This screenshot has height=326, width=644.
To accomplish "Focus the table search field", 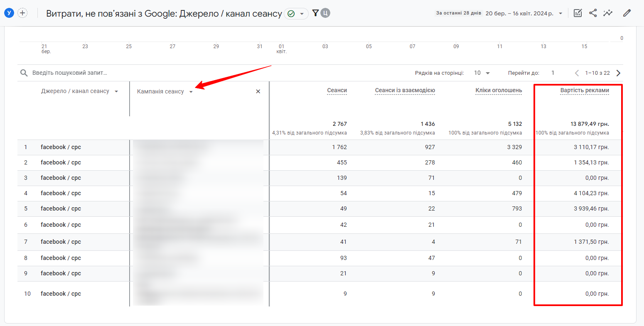I will tap(70, 73).
